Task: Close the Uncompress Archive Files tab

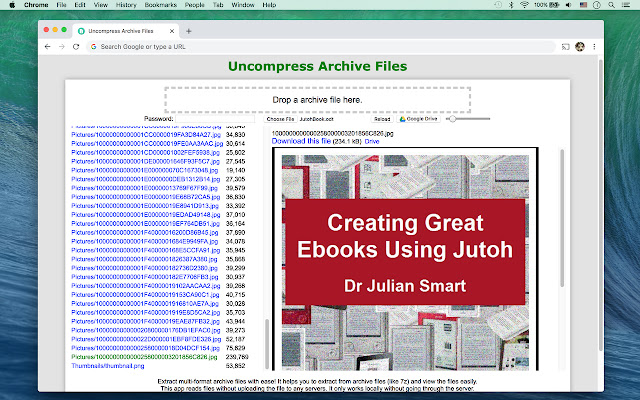Action: click(x=172, y=31)
